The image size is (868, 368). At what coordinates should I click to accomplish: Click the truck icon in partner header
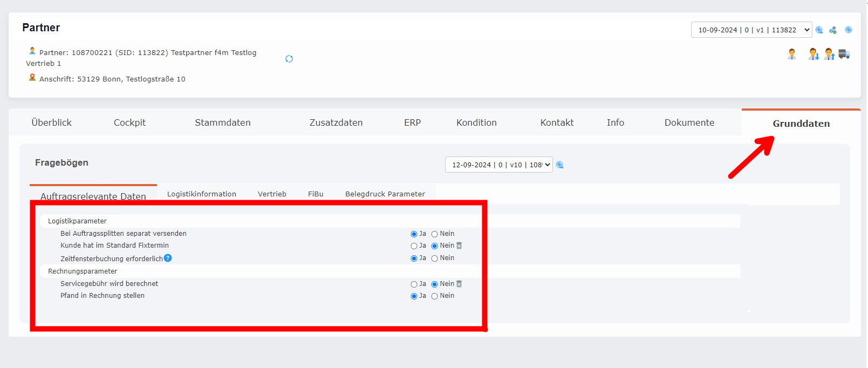click(844, 54)
